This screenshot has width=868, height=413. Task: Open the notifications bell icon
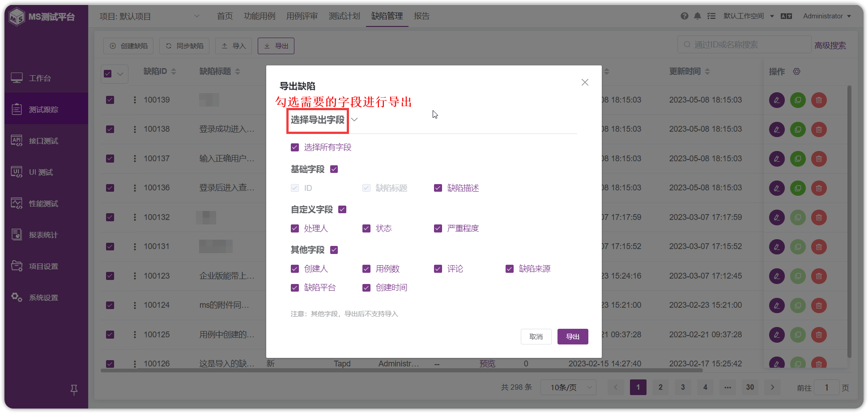pos(697,16)
